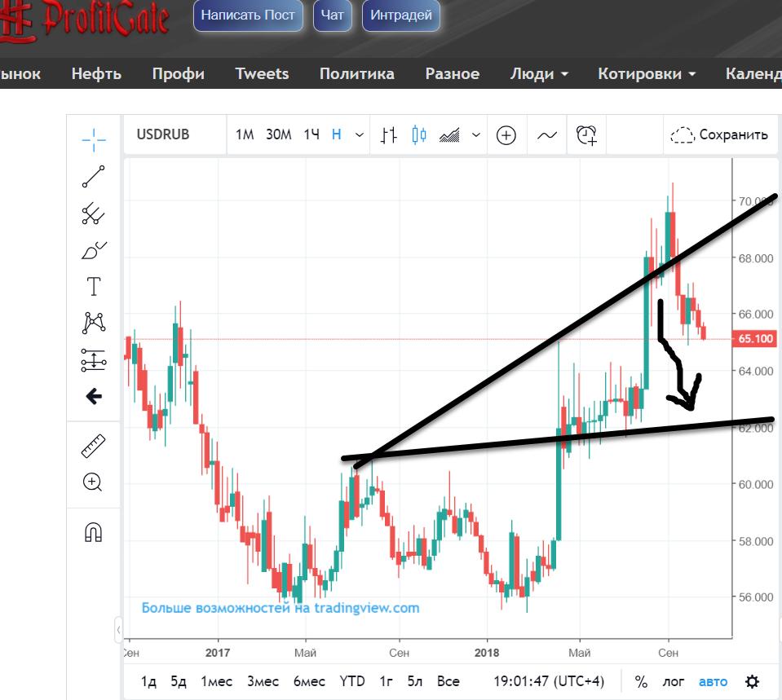Image resolution: width=782 pixels, height=700 pixels.
Task: Open the Tweets menu item
Action: (x=262, y=74)
